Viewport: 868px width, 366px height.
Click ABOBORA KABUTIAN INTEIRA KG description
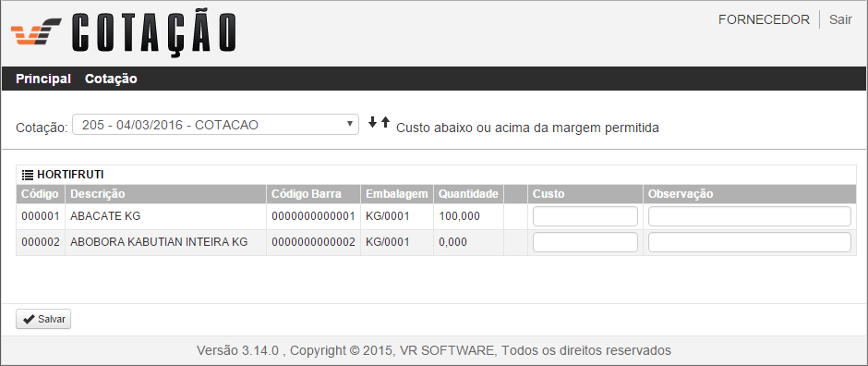point(159,242)
